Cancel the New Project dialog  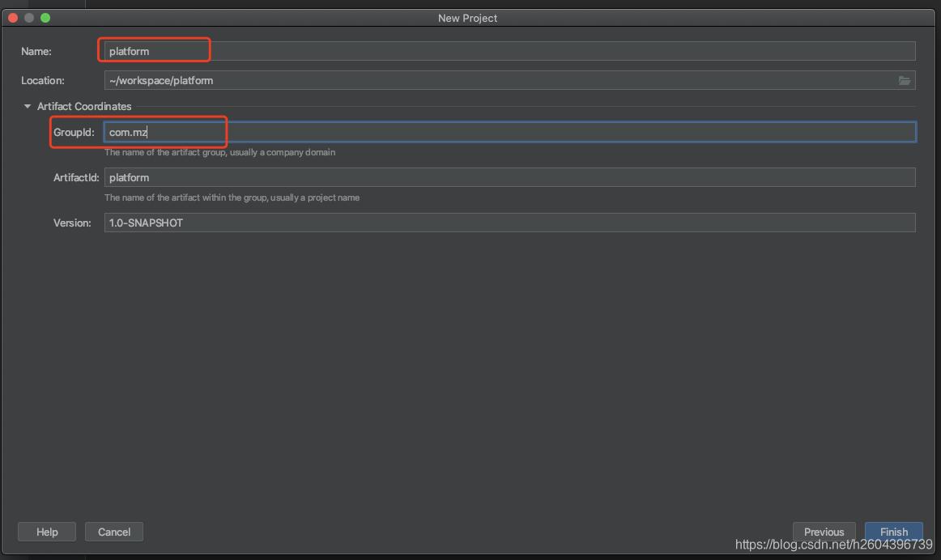114,532
